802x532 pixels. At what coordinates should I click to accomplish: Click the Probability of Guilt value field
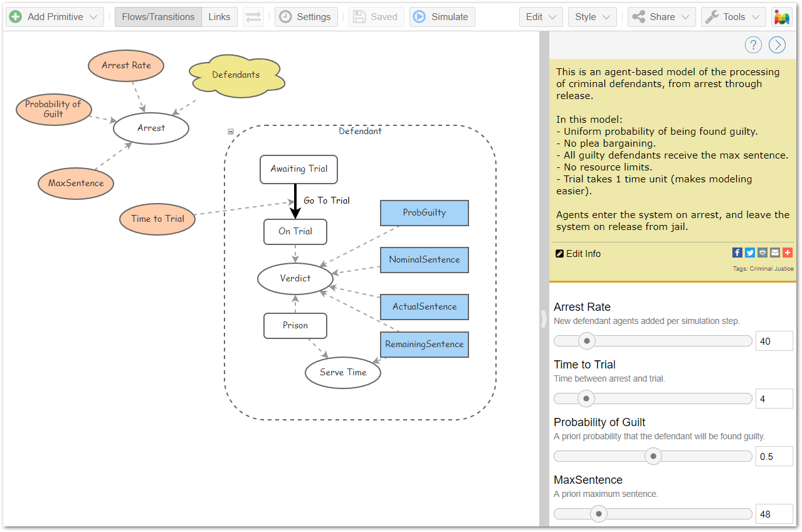pos(774,456)
